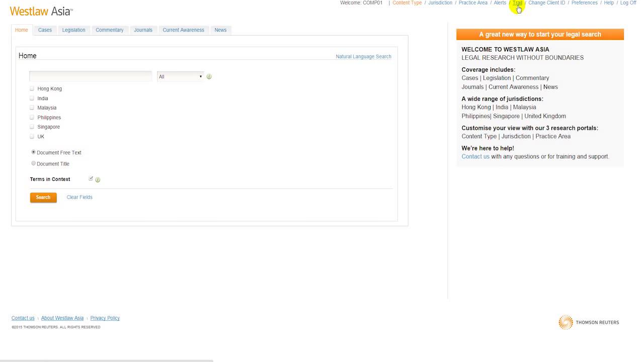644x362 pixels.
Task: Open the Help link
Action: [609, 3]
